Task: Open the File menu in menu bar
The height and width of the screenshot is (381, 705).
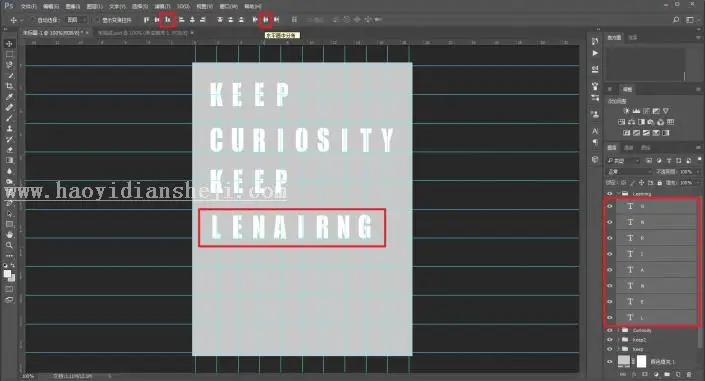Action: (x=28, y=6)
